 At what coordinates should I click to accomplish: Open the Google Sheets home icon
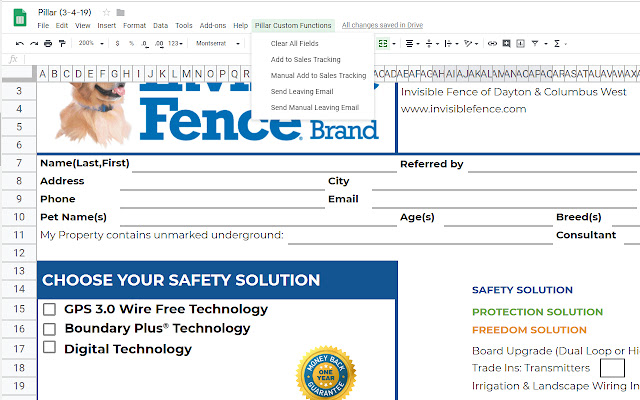tap(20, 18)
